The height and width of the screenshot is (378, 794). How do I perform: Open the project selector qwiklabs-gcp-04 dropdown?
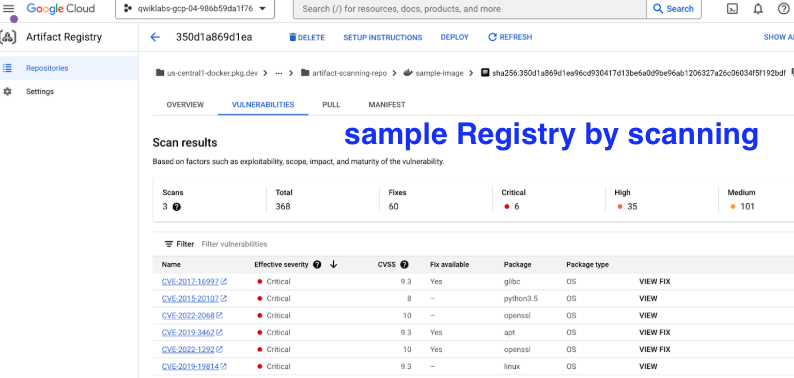point(195,9)
